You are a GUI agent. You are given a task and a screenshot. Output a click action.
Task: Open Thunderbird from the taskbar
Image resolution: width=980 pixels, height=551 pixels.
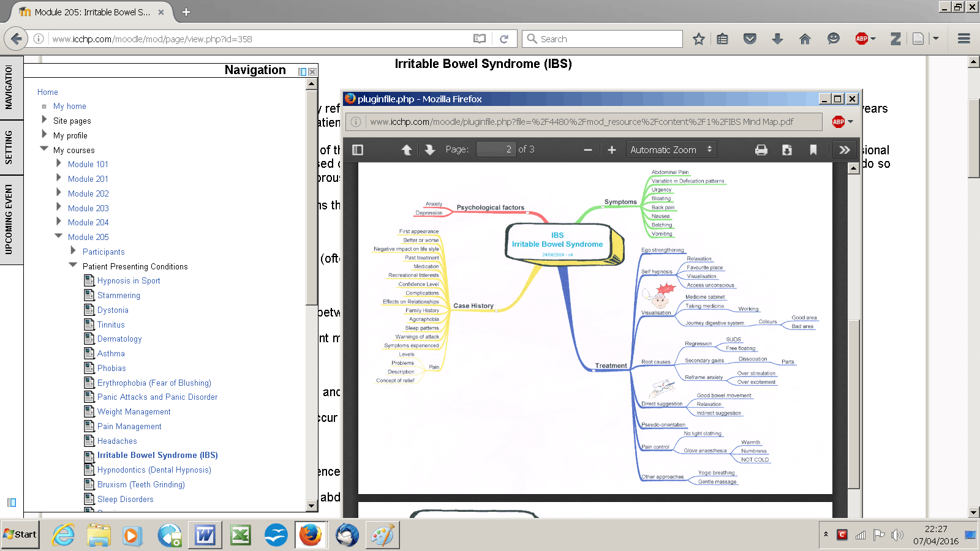[x=347, y=535]
